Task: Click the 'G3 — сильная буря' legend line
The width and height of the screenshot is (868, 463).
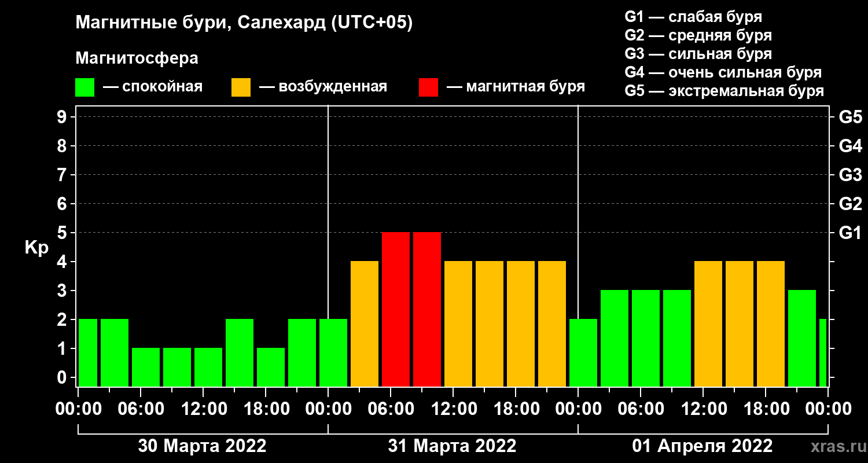Action: 698,54
